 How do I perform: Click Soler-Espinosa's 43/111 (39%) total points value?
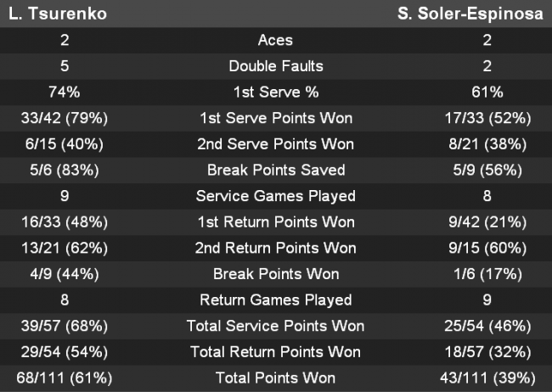click(x=487, y=378)
